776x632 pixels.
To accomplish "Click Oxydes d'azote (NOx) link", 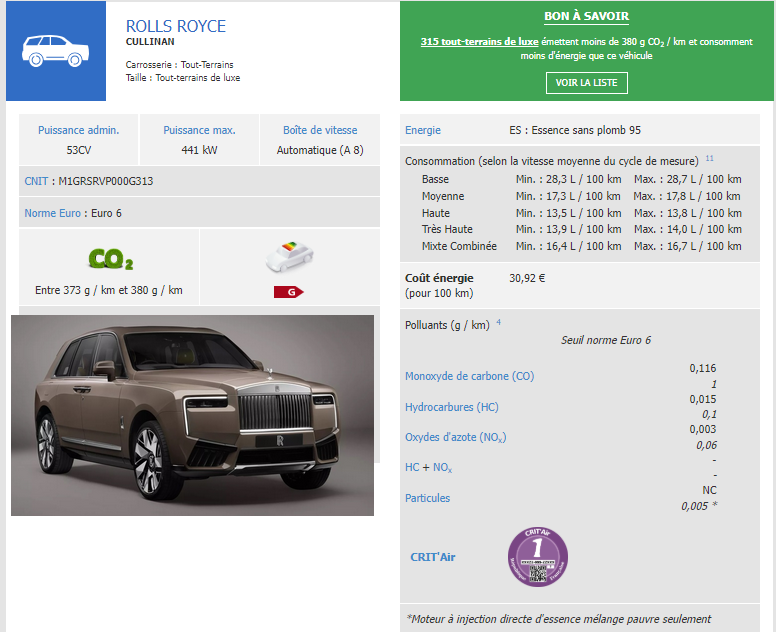I will 456,438.
